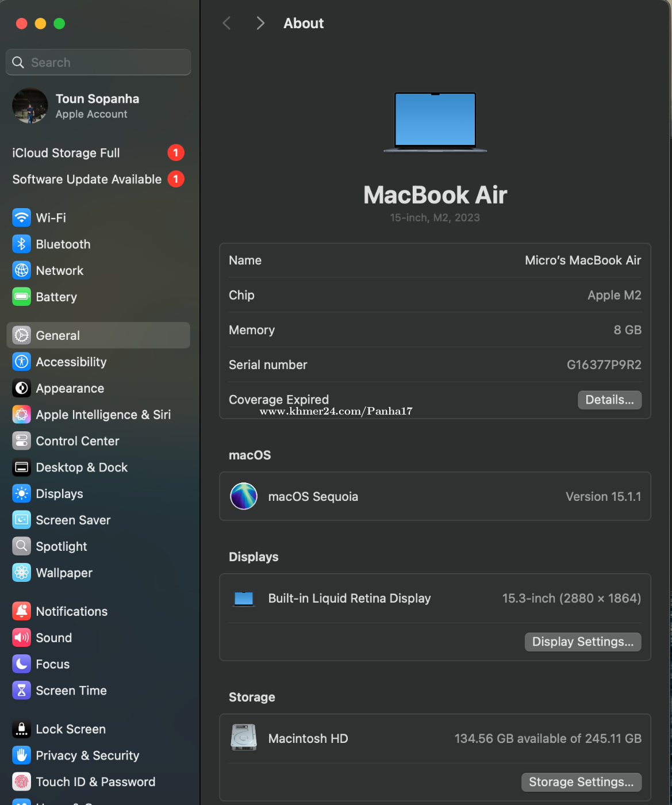Open coverage Details button
The width and height of the screenshot is (672, 805).
point(609,400)
